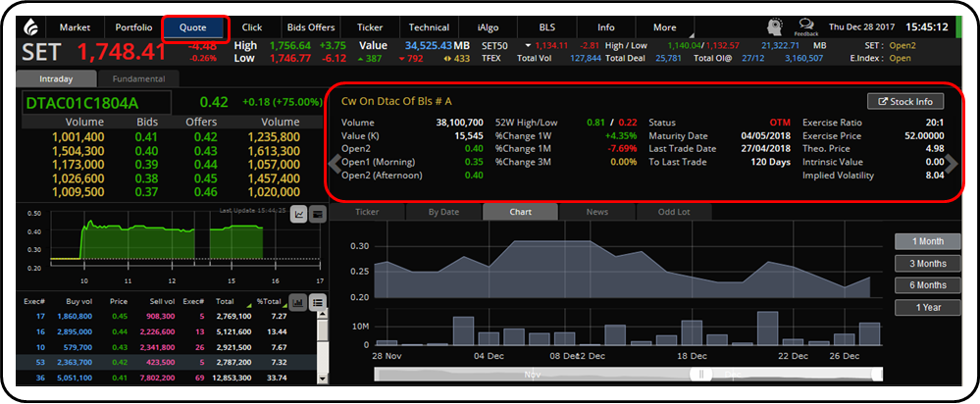Click left handle of chart range slider
This screenshot has width=980, height=404.
[700, 374]
